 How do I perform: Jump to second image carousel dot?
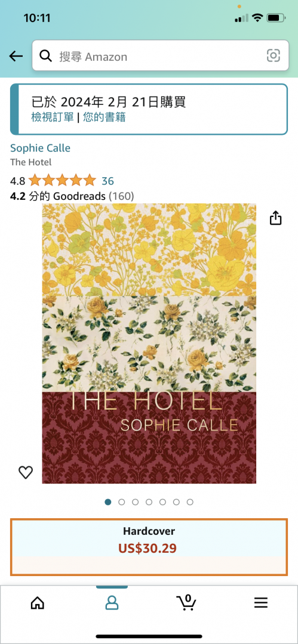pos(121,502)
